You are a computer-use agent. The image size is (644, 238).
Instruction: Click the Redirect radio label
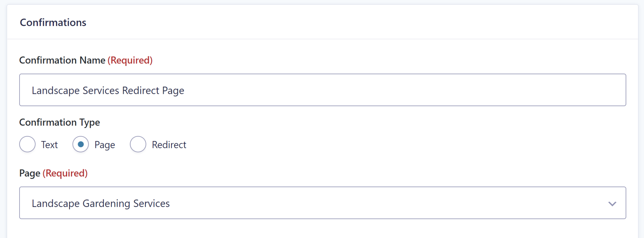point(169,144)
